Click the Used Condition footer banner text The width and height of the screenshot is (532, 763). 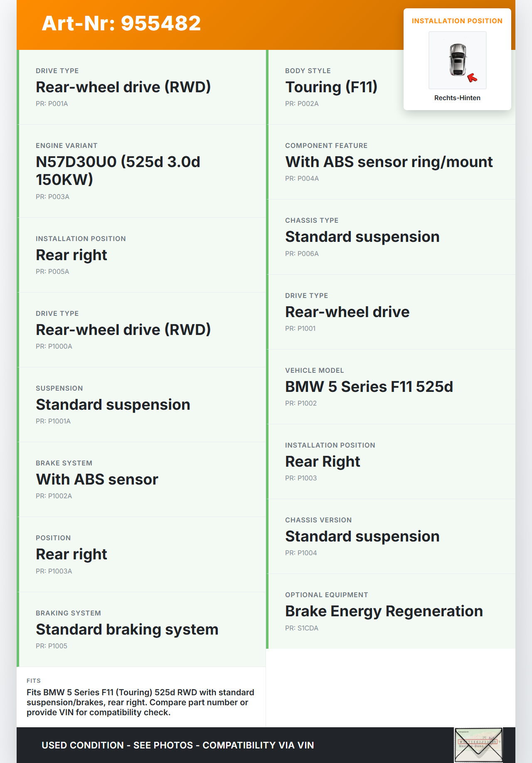(x=178, y=745)
